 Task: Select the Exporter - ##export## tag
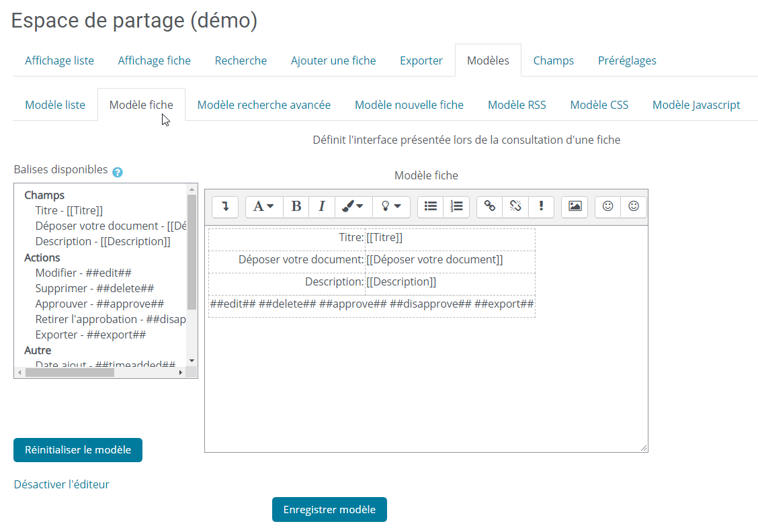pos(91,335)
